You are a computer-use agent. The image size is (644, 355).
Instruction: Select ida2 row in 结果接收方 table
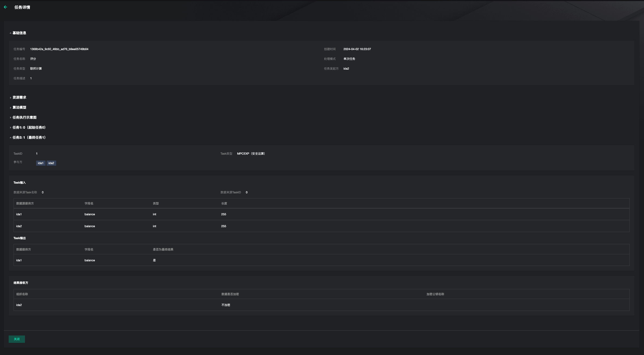19,305
